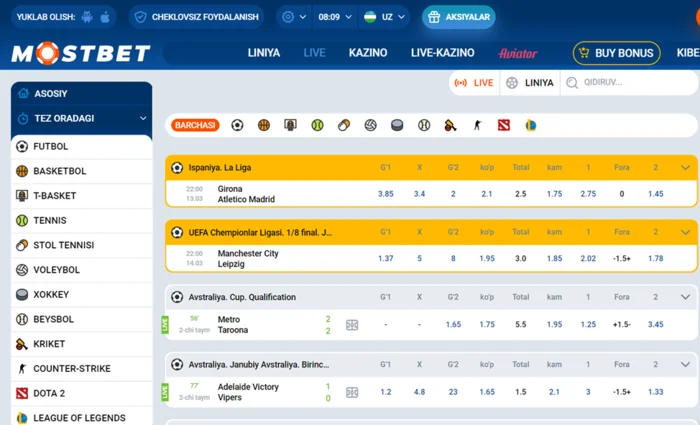Image resolution: width=700 pixels, height=425 pixels.
Task: Show pitch tracker for Metro–Taroona match
Action: (352, 325)
